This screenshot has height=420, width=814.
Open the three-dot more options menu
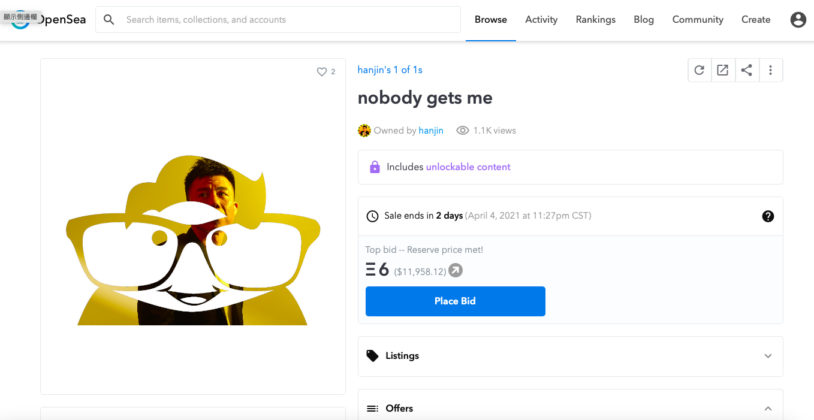tap(770, 70)
